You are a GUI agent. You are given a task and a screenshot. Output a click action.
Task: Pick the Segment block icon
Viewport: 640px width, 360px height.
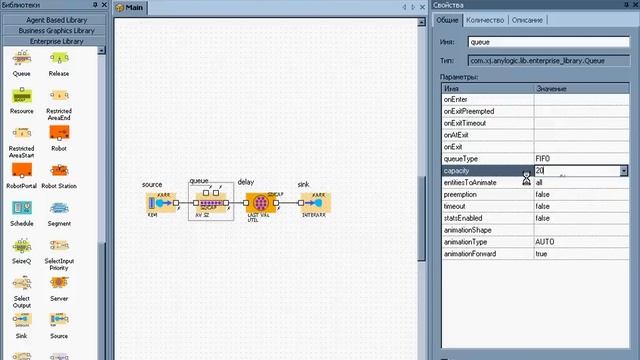point(59,208)
